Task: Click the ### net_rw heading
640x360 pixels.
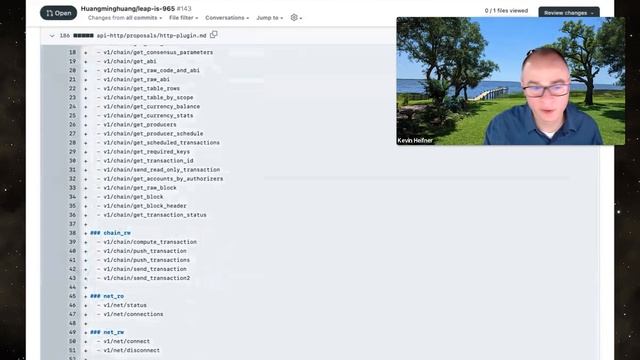Action: (107, 332)
